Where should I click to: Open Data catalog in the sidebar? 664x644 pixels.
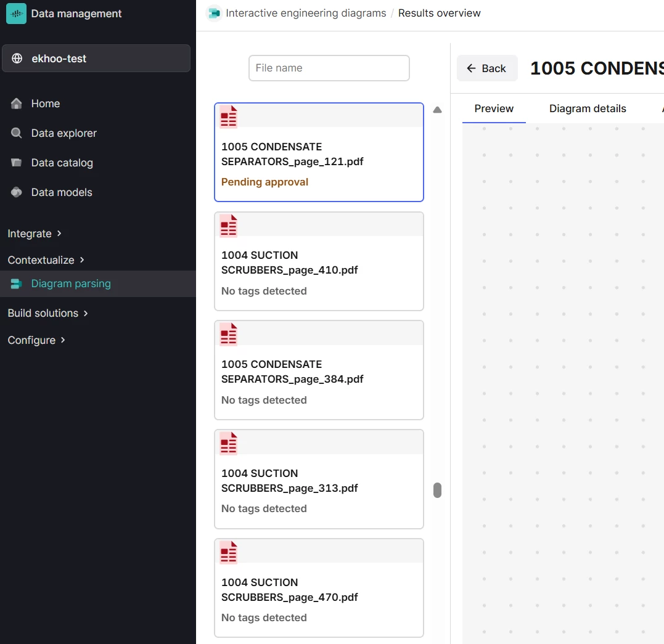click(62, 163)
